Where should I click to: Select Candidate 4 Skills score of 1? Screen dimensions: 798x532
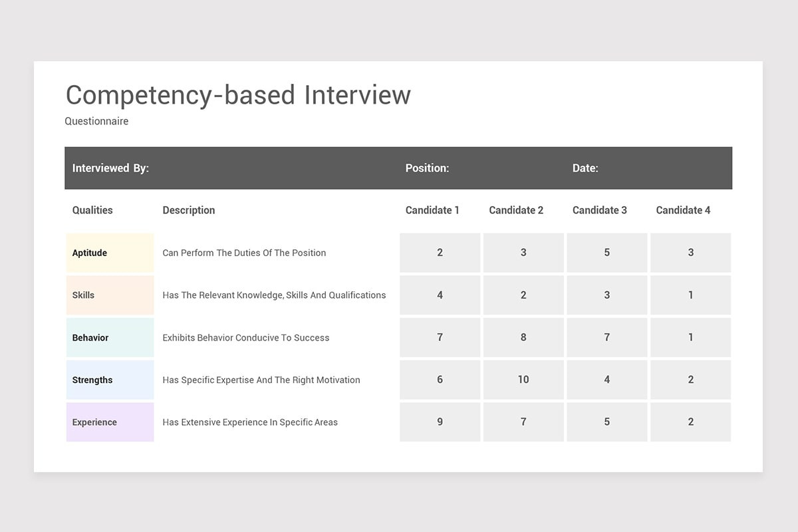click(690, 295)
